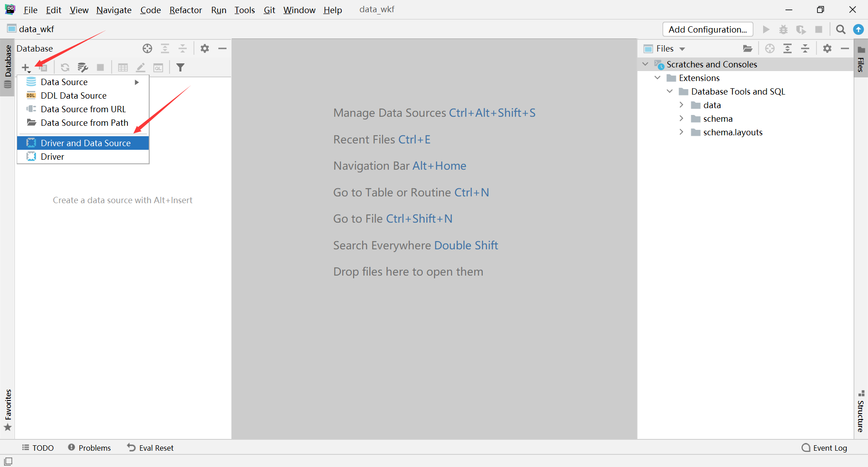This screenshot has width=868, height=467.
Task: Toggle the Structure side tab
Action: [861, 411]
